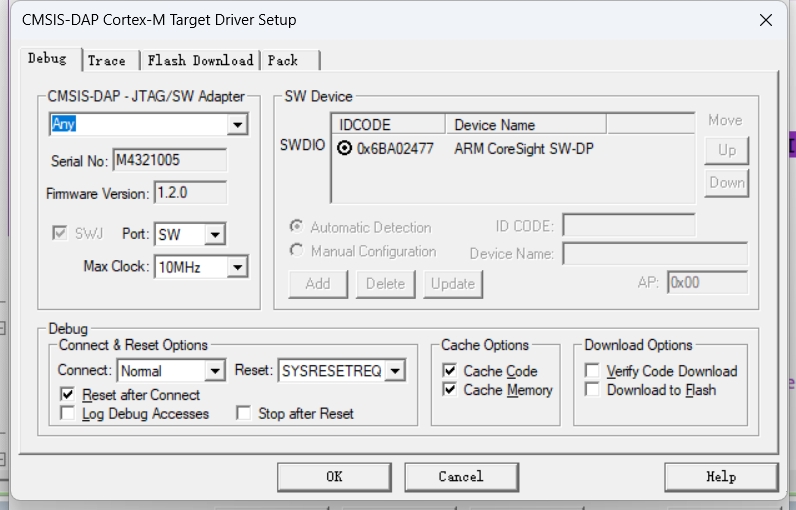Image resolution: width=796 pixels, height=510 pixels.
Task: Open the Debug tab
Action: (47, 59)
